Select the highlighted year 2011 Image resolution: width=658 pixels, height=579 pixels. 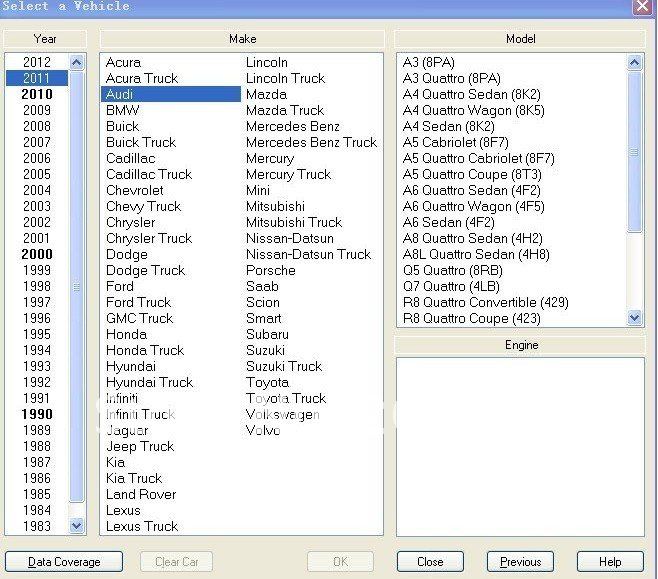pos(37,78)
